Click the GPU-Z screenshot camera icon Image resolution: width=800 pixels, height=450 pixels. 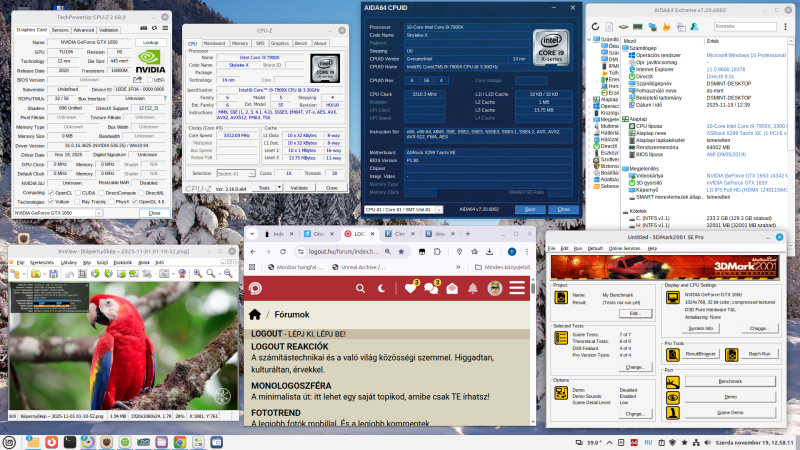(143, 29)
